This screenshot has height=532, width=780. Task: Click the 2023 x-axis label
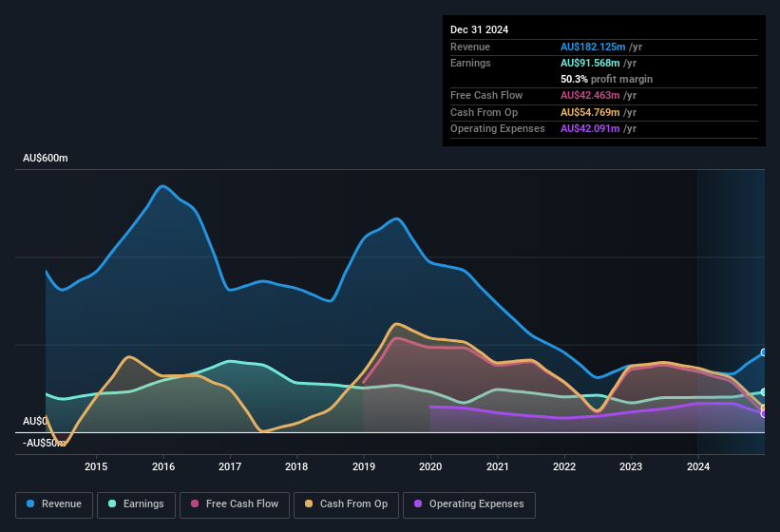631,466
